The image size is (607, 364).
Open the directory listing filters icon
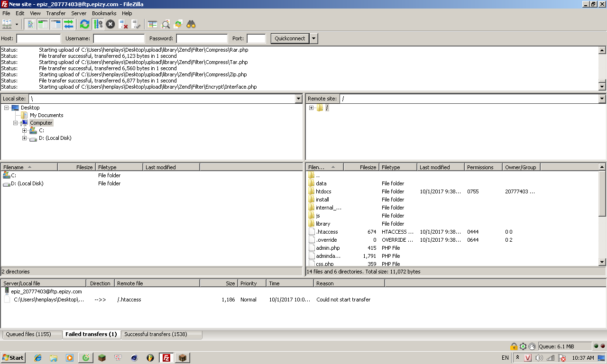pos(153,24)
